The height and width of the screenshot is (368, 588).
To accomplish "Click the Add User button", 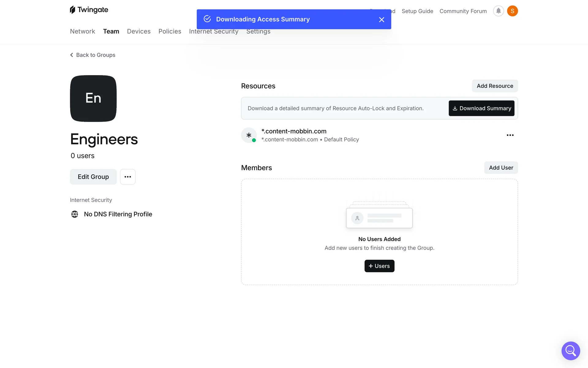I will pos(501,168).
